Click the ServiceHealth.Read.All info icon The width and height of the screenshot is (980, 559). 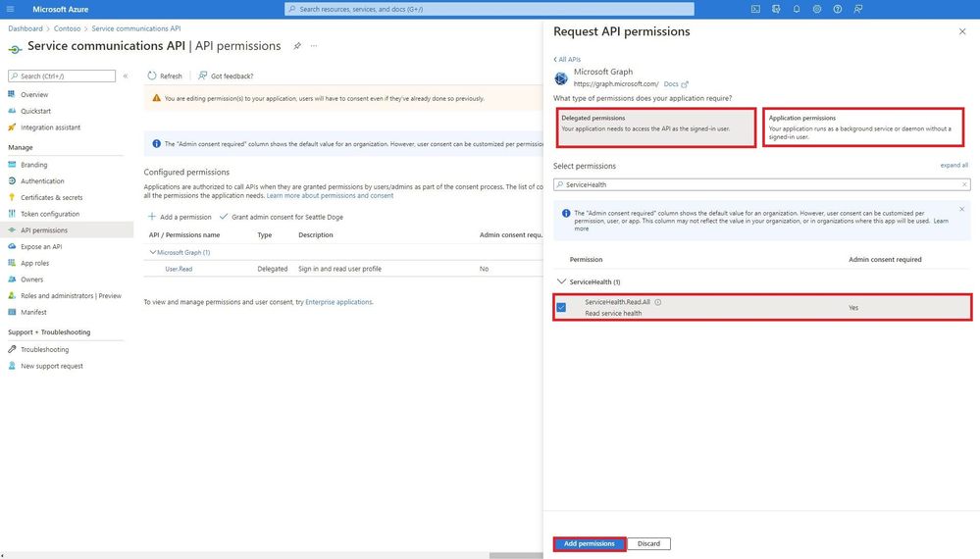click(x=657, y=302)
